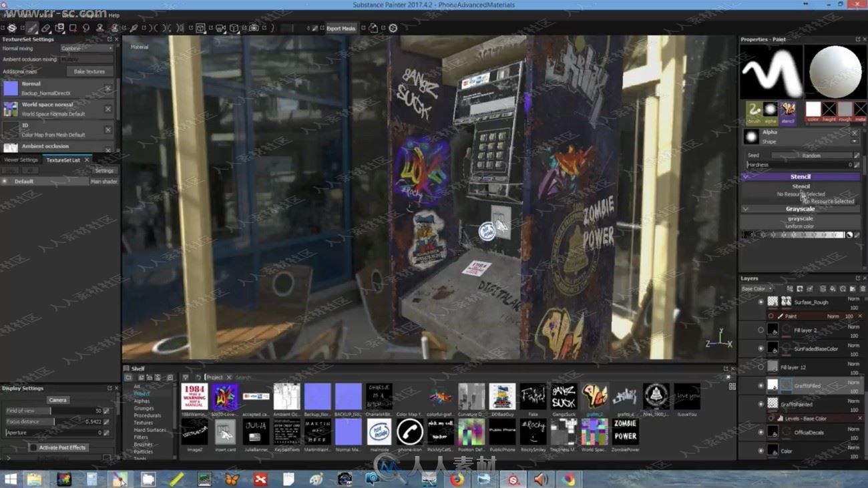Select the Clone stamp tool

tap(99, 28)
